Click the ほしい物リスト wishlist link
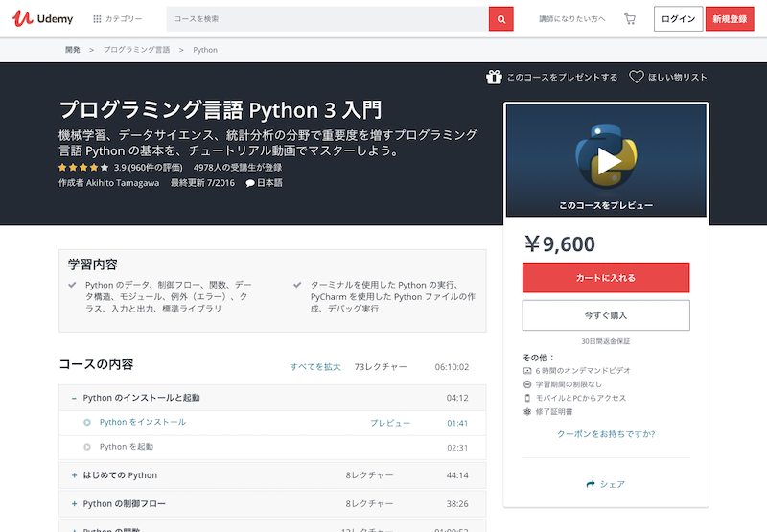Viewport: 767px width, 532px height. (678, 78)
